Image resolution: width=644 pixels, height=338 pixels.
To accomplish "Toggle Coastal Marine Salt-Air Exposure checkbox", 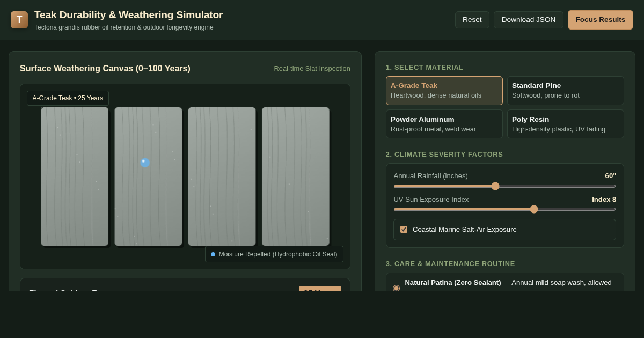I will (x=404, y=230).
